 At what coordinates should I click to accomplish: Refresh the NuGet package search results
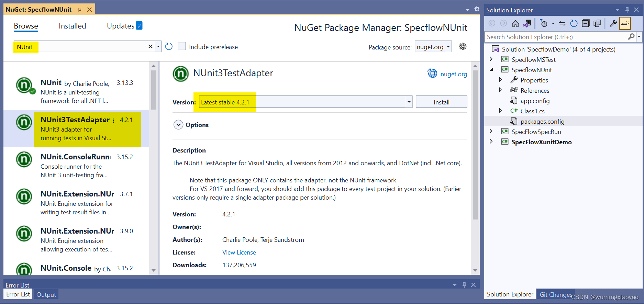[168, 46]
